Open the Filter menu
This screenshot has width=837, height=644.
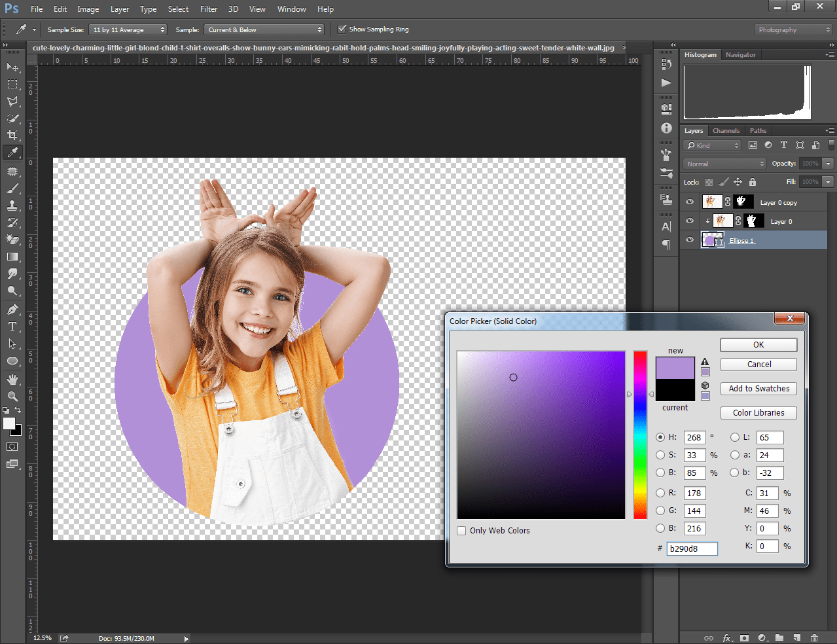click(209, 9)
